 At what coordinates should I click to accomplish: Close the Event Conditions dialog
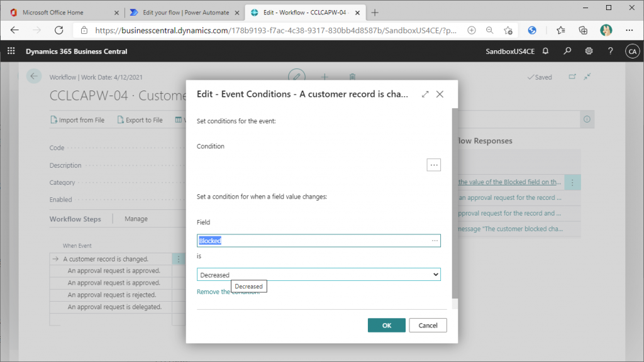[440, 94]
